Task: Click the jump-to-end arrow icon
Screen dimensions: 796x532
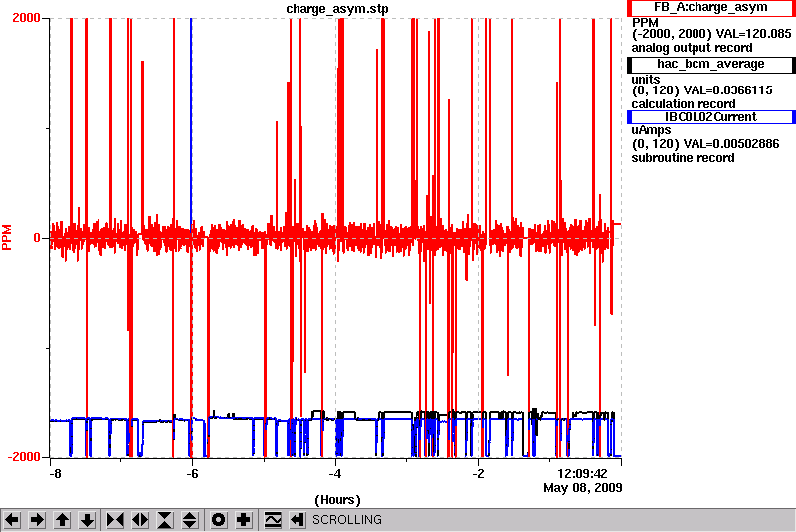Action: pyautogui.click(x=298, y=520)
